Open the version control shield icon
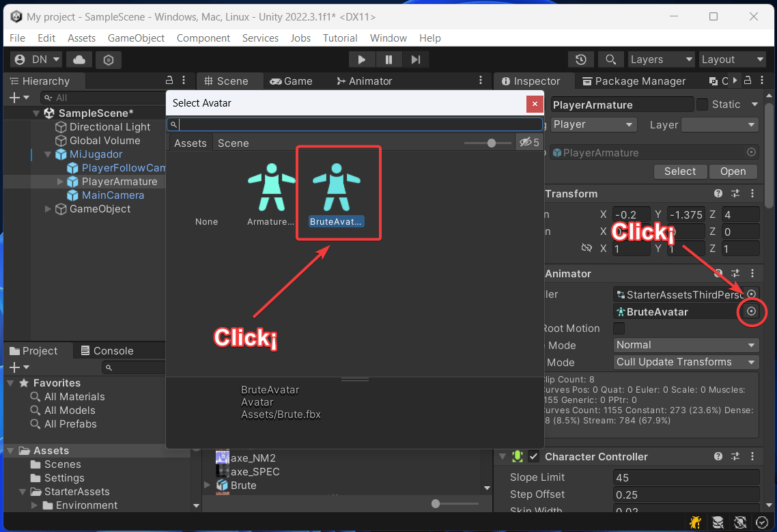Viewport: 777px width, 532px height. [x=108, y=60]
